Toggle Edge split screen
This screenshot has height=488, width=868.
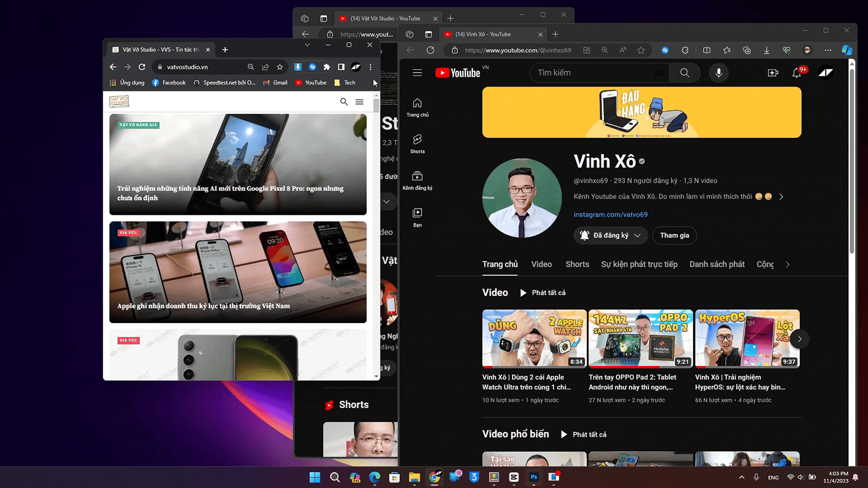point(706,50)
